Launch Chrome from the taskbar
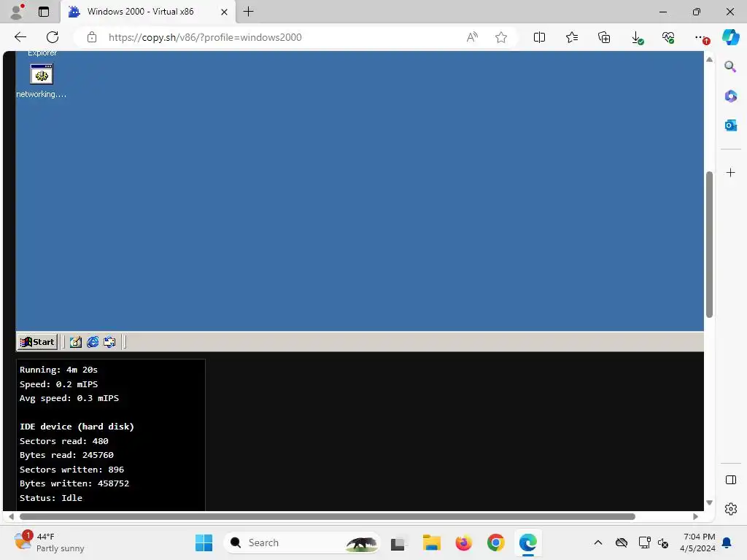The image size is (747, 560). [495, 542]
